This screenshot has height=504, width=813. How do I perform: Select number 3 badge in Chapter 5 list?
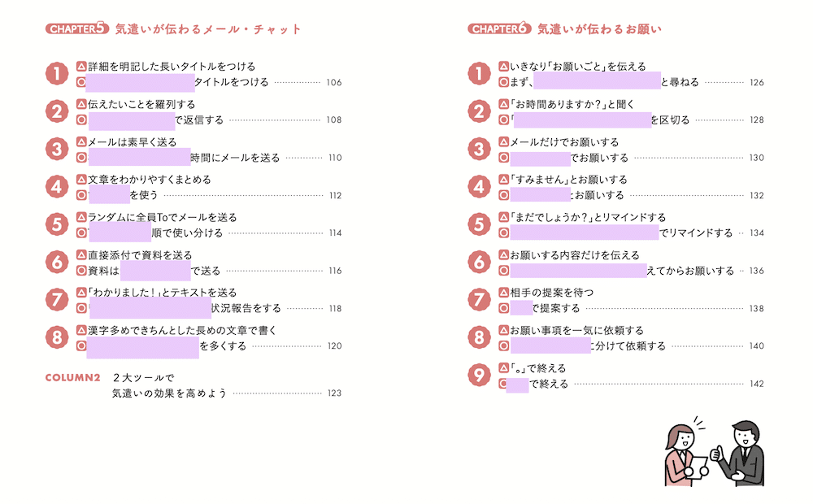point(57,150)
